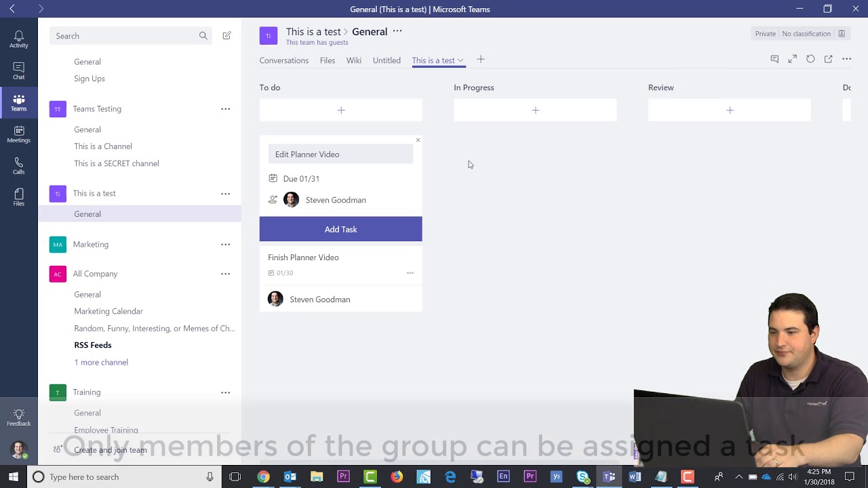Image resolution: width=868 pixels, height=488 pixels.
Task: Select This is a SECRET channel
Action: pyautogui.click(x=117, y=163)
